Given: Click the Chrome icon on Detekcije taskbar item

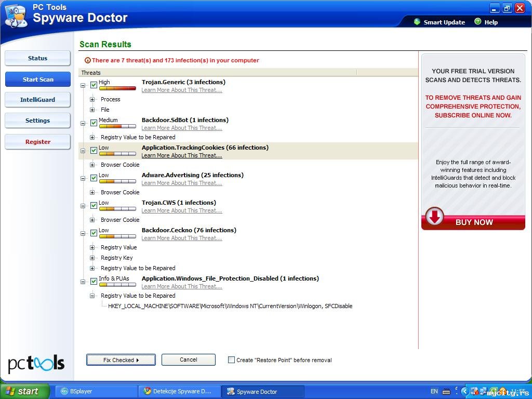Looking at the screenshot, I should pos(147,391).
